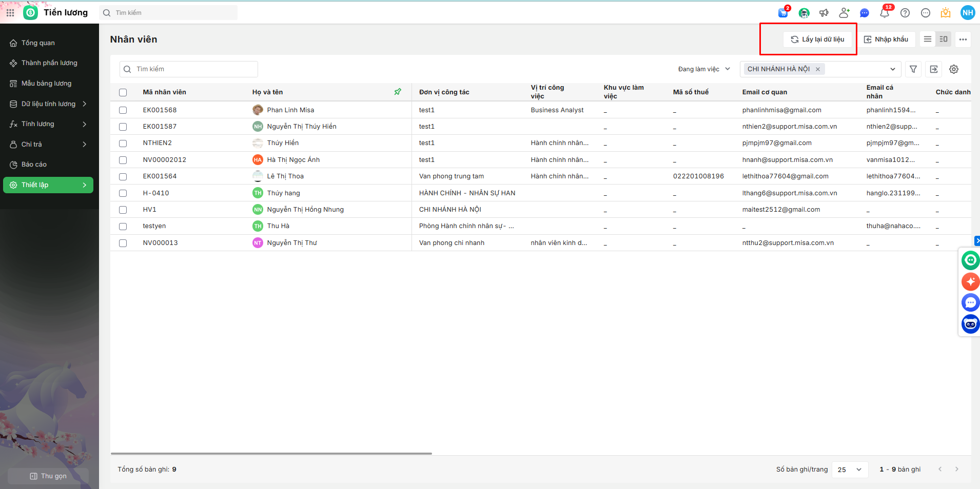Click the Lấy lại dữ liệu button

pos(817,39)
